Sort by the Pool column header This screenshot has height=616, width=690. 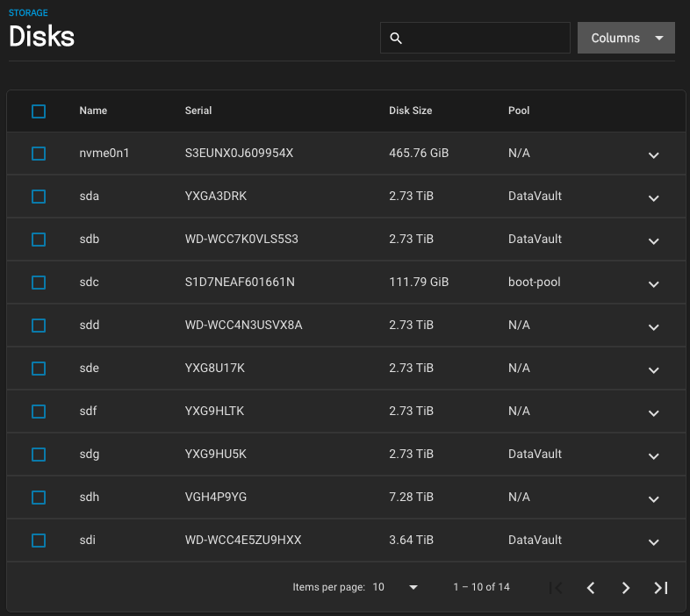coord(519,111)
